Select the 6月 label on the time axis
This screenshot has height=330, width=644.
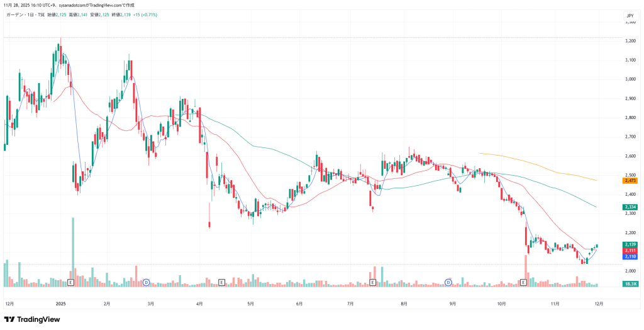coord(299,303)
